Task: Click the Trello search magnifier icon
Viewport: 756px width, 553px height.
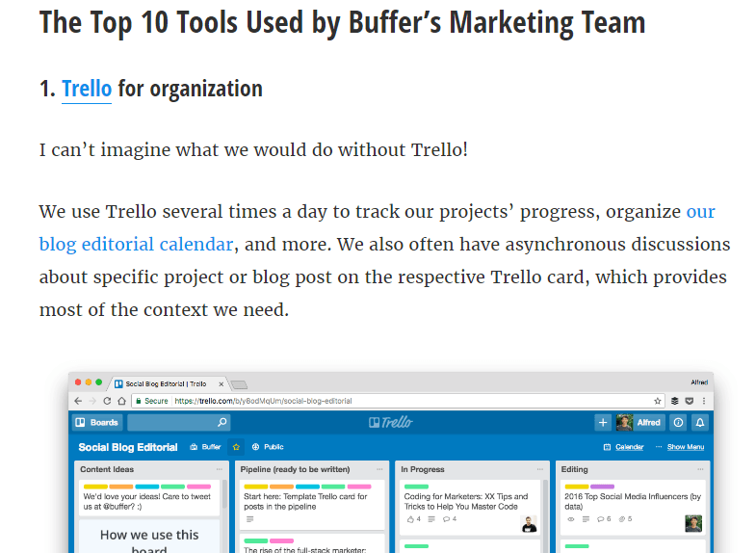Action: coord(222,422)
